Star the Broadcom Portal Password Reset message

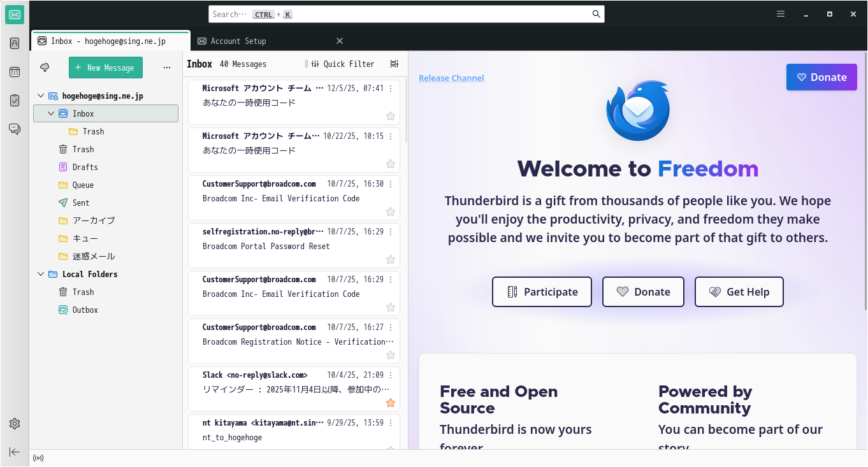[391, 259]
